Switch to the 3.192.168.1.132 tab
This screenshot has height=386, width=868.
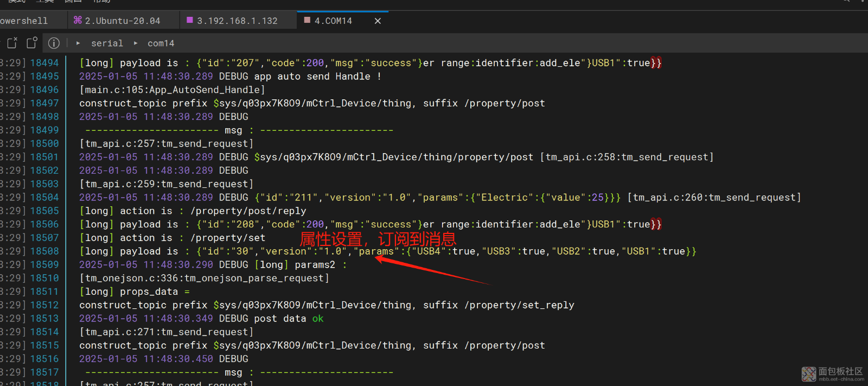[x=237, y=21]
